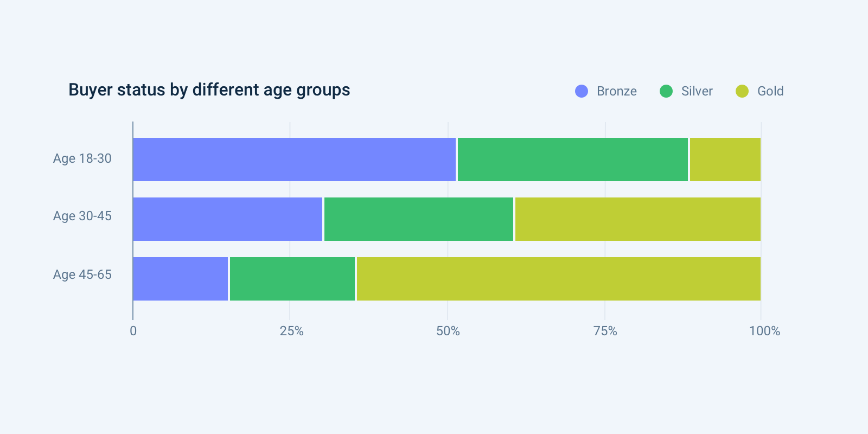This screenshot has height=434, width=868.
Task: Click the Gold segment for Age 30-45
Action: point(637,219)
